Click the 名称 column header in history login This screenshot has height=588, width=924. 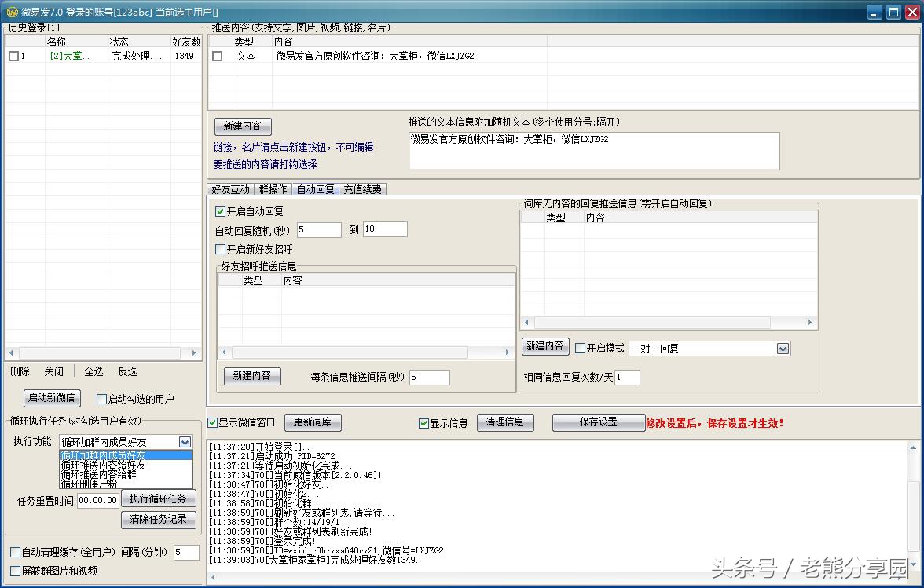(x=77, y=41)
